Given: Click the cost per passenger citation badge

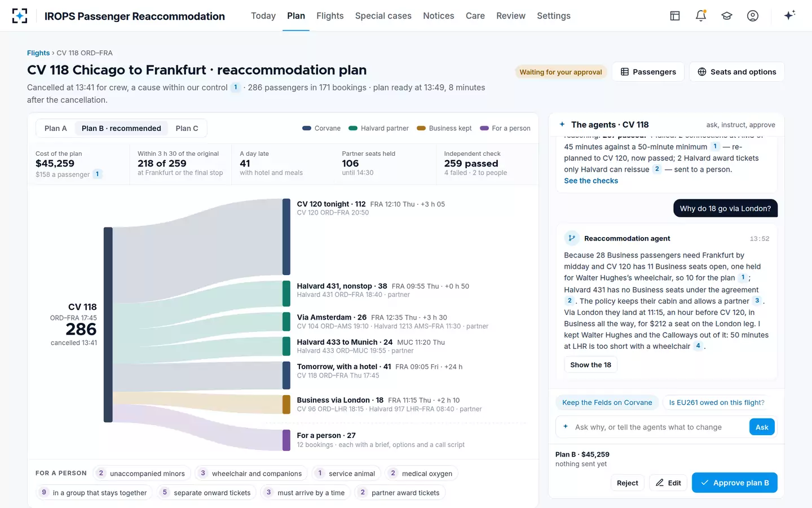Looking at the screenshot, I should point(97,174).
